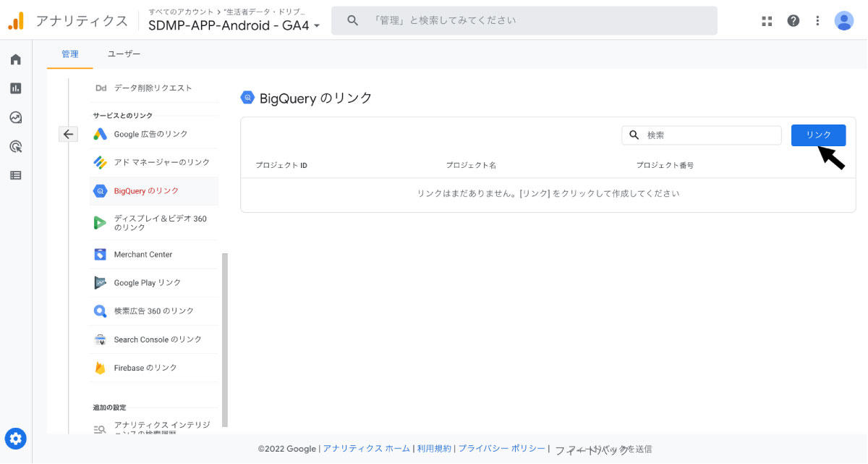Click the sidebar vertical scrollbar
Image resolution: width=868 pixels, height=464 pixels.
(225, 340)
